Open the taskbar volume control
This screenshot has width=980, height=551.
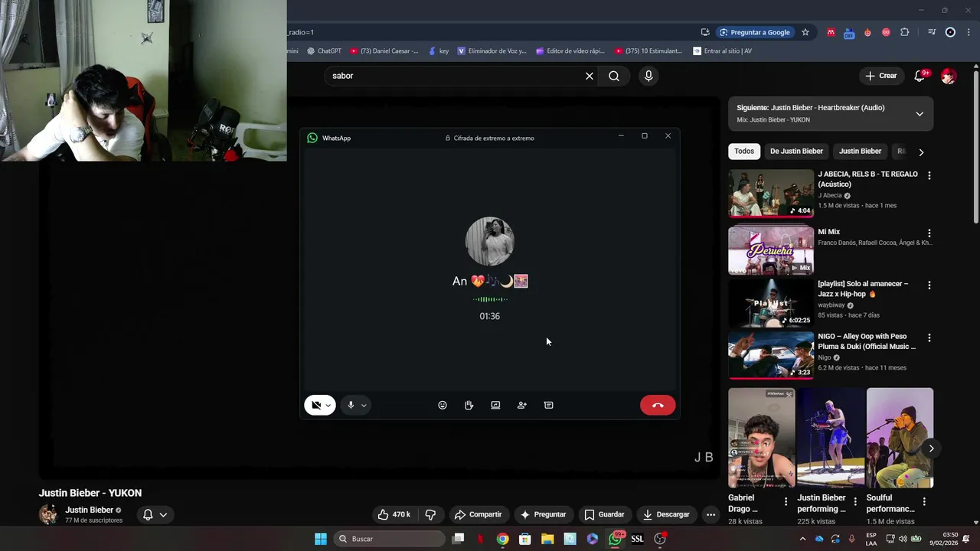[x=902, y=539]
